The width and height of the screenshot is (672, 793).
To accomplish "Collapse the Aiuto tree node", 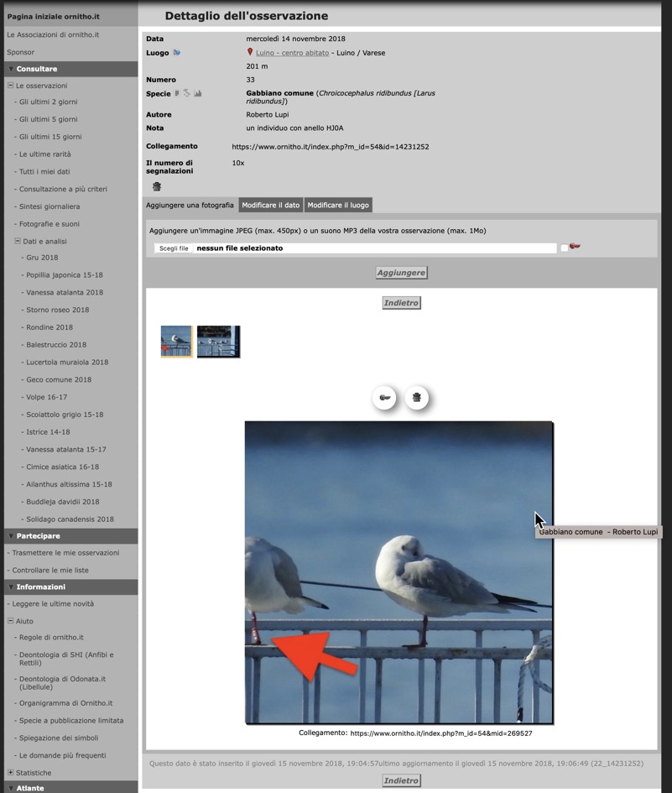I will pos(11,621).
